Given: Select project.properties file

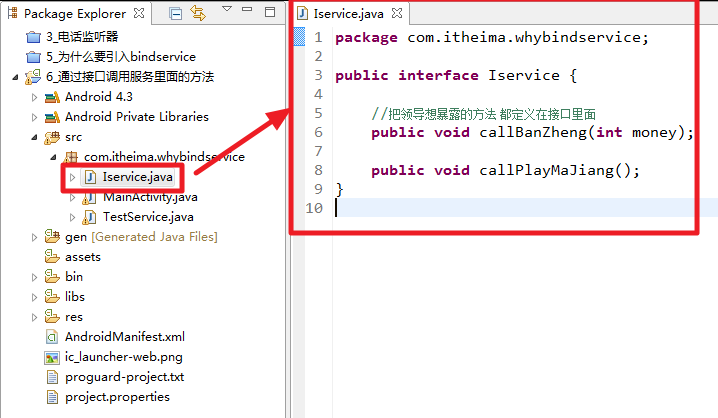Looking at the screenshot, I should pyautogui.click(x=117, y=397).
